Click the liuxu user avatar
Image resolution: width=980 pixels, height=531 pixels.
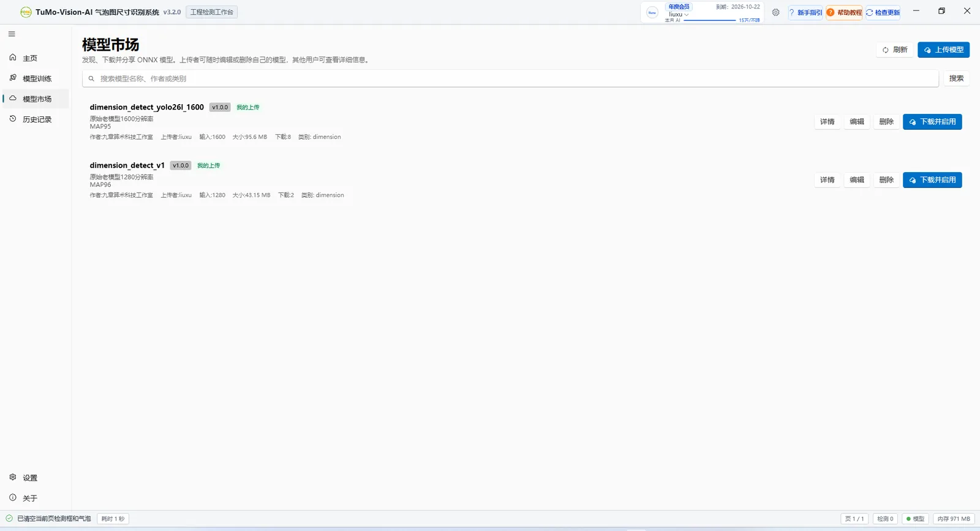click(x=652, y=12)
